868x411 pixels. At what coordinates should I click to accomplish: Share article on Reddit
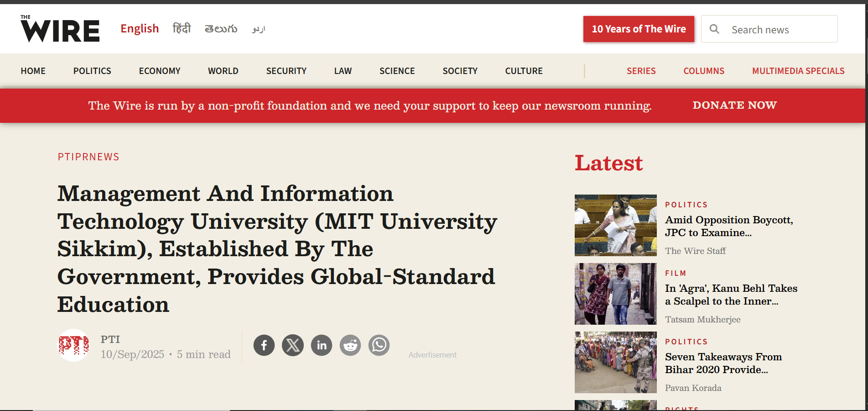(x=350, y=345)
